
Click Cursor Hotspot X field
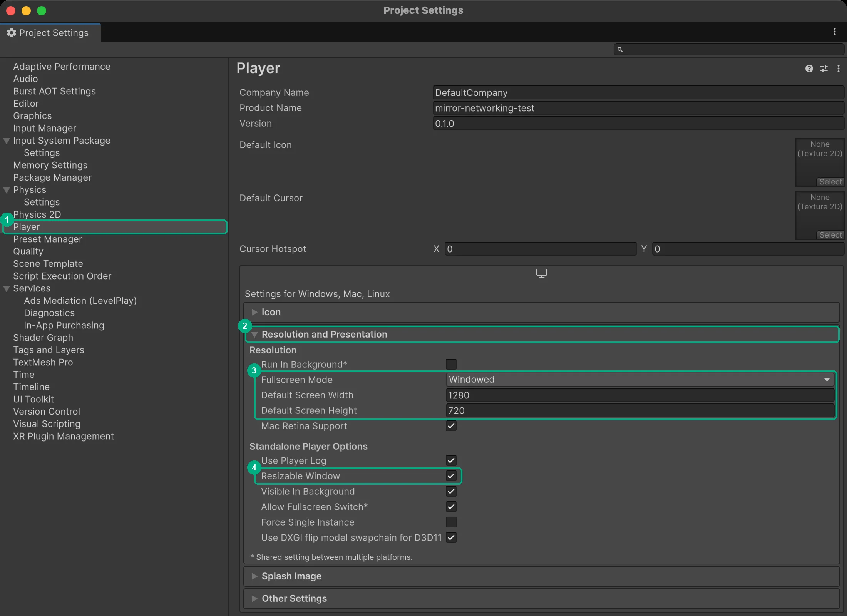[541, 249]
